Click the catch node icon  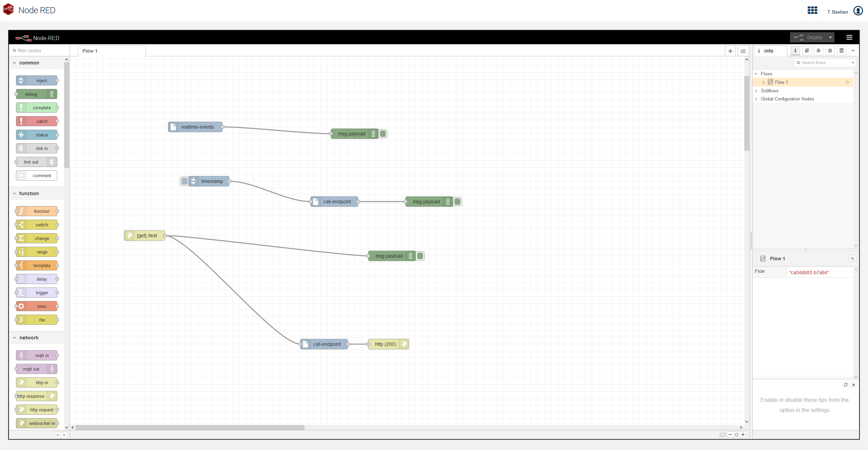coord(21,121)
